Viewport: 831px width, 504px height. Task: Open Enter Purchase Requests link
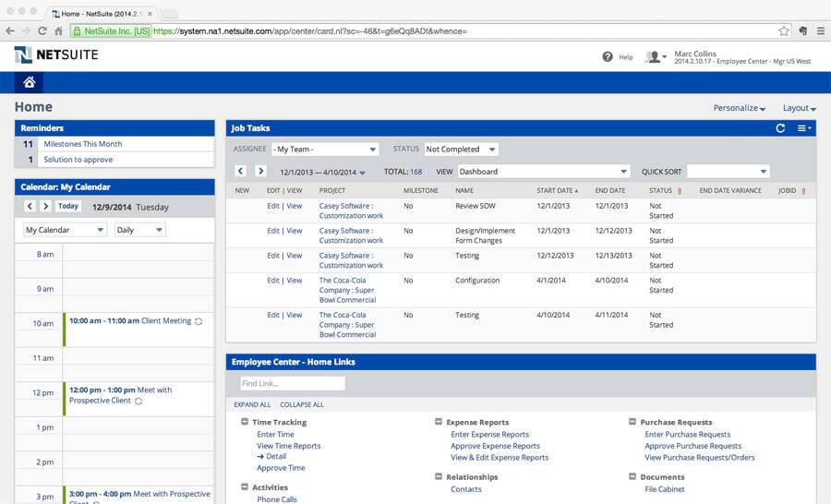point(687,435)
